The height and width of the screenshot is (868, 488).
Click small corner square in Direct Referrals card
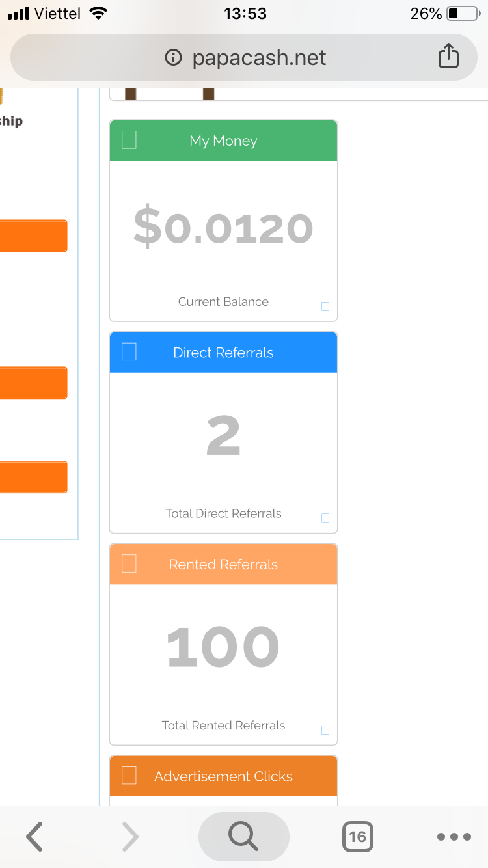[325, 518]
